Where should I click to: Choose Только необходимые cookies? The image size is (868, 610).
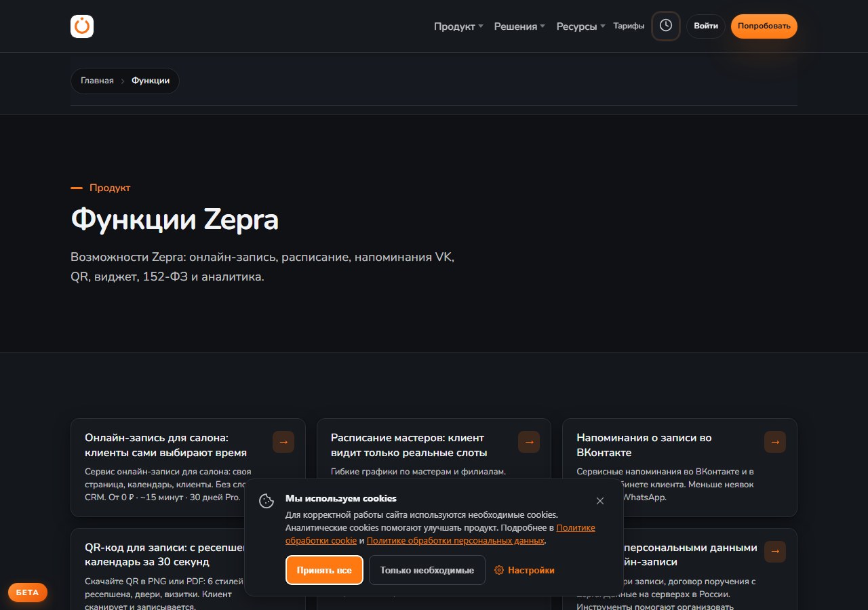click(427, 570)
